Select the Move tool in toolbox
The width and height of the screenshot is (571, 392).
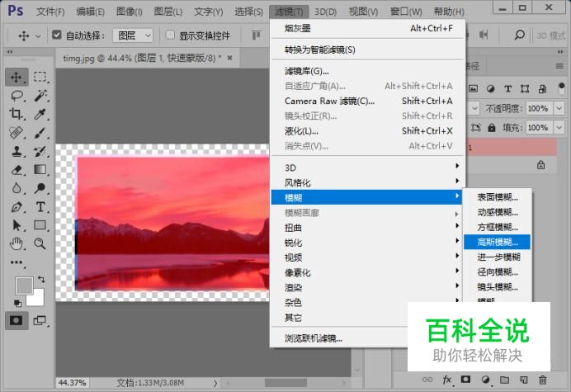pos(16,78)
